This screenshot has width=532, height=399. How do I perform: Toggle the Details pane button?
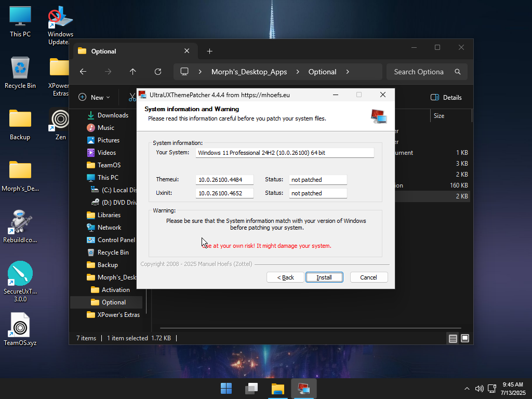pos(446,97)
